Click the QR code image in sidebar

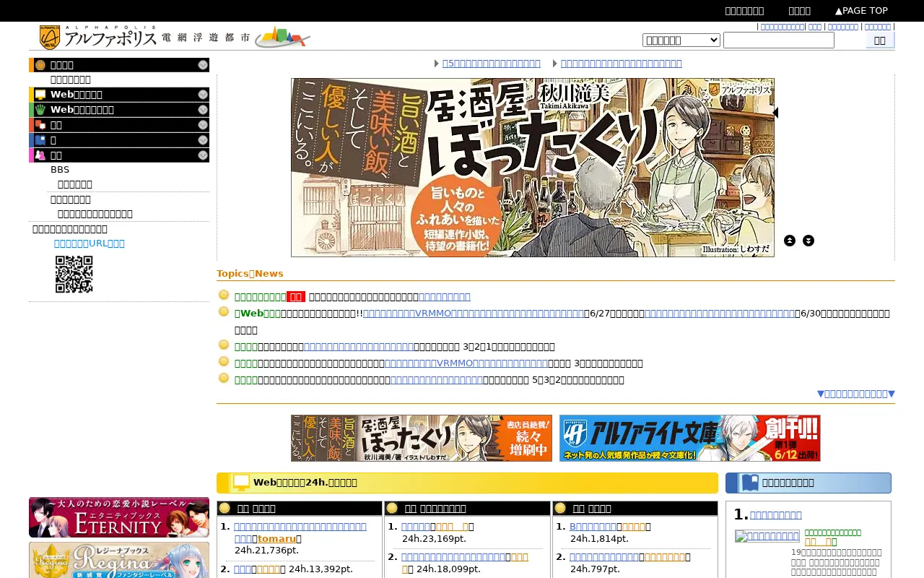pyautogui.click(x=74, y=275)
